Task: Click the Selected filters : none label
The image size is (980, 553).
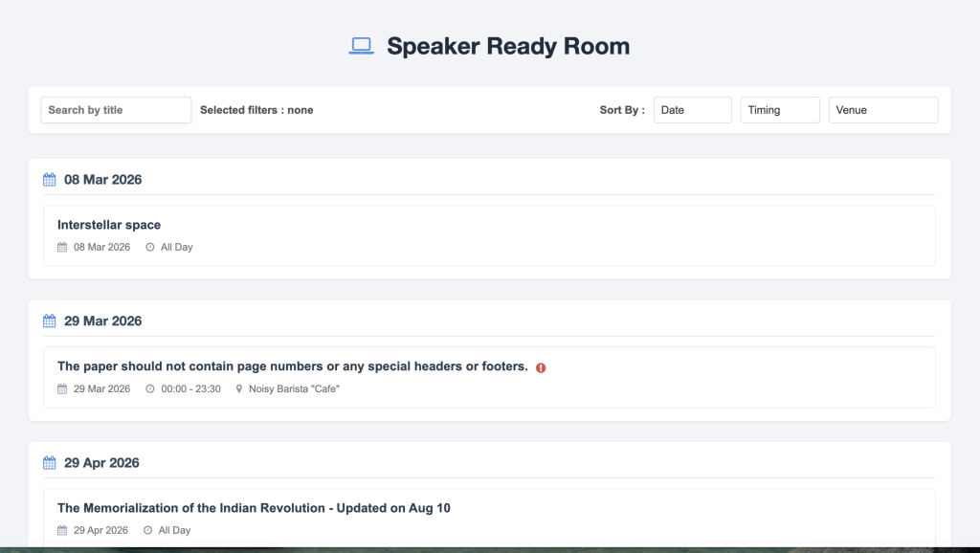Action: click(256, 110)
